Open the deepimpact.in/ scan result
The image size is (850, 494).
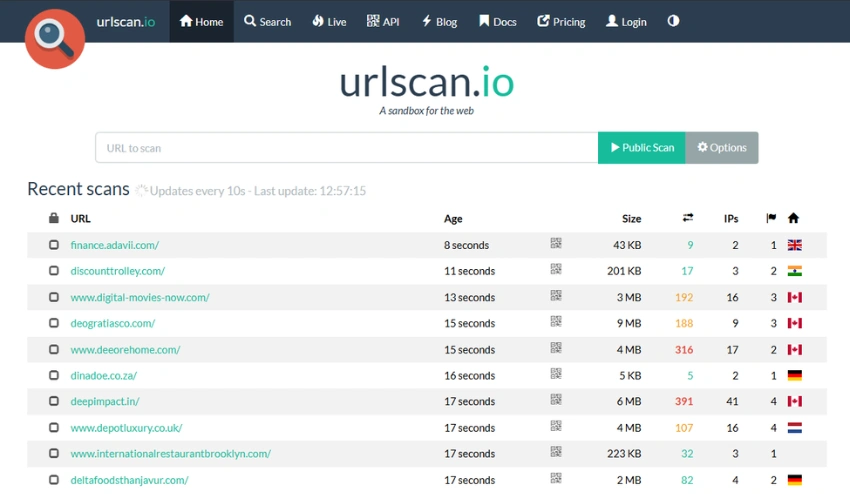pyautogui.click(x=105, y=401)
